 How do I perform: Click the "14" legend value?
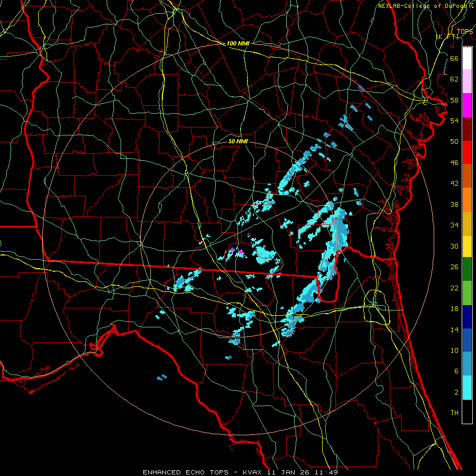[x=454, y=329]
